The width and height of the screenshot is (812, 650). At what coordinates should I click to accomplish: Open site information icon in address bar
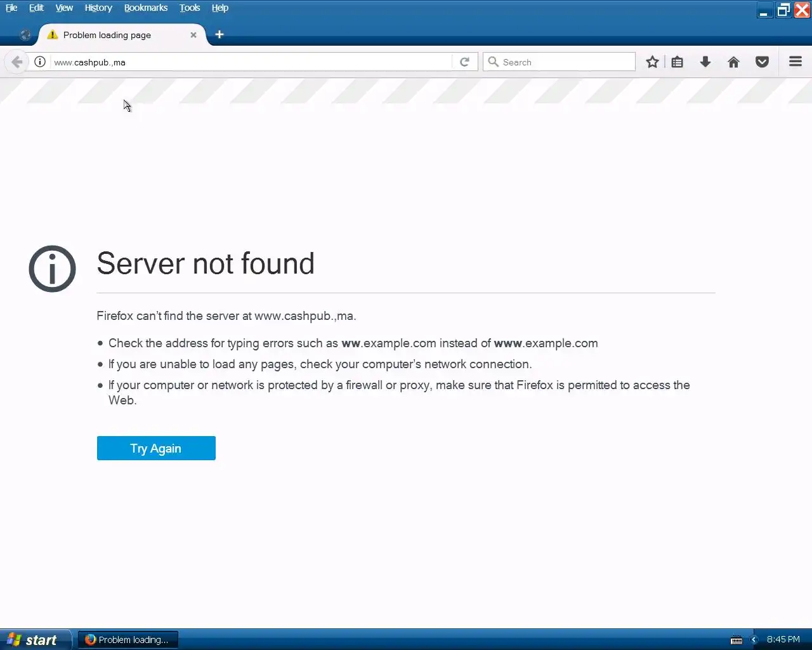pos(40,62)
